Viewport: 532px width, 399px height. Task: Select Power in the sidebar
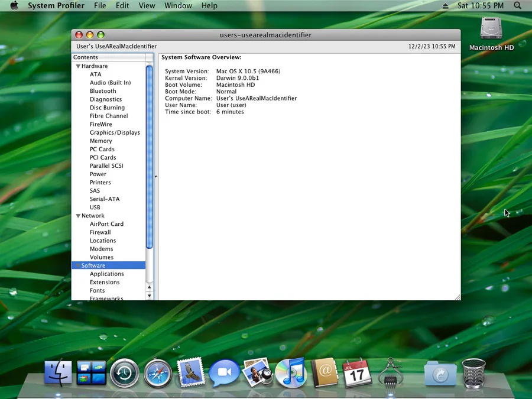click(98, 174)
